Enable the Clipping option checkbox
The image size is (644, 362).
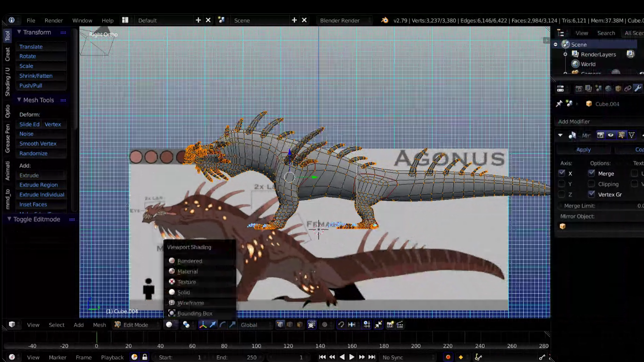(592, 184)
